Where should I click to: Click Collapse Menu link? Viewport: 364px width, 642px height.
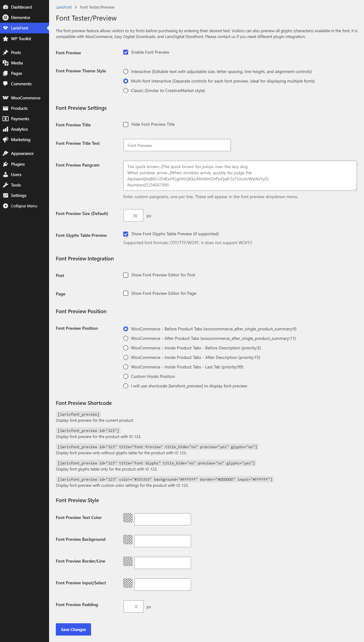coord(24,206)
